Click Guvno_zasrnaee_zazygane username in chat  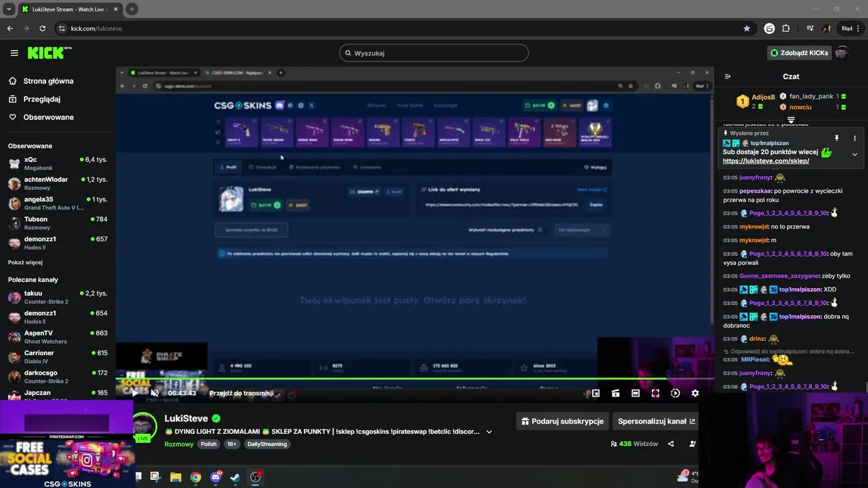pyautogui.click(x=778, y=276)
